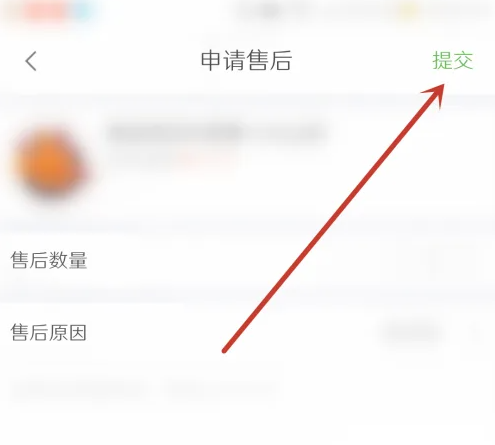This screenshot has height=445, width=495.
Task: Click the 售后原因 label text
Action: pyautogui.click(x=49, y=333)
